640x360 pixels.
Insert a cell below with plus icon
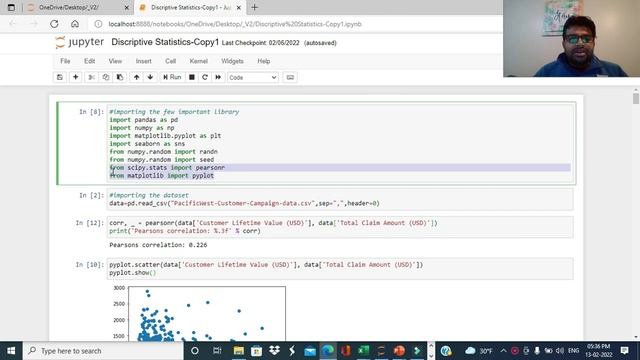point(76,77)
